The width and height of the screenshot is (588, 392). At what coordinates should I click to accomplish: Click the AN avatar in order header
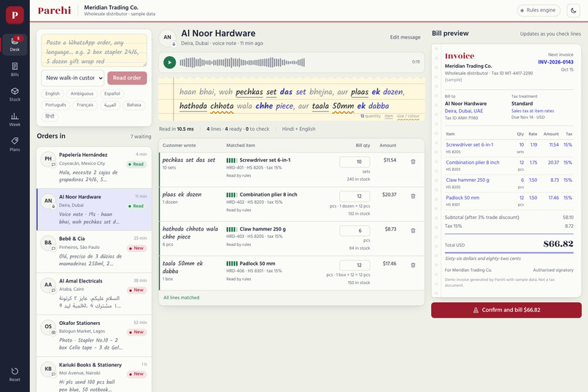click(x=167, y=37)
